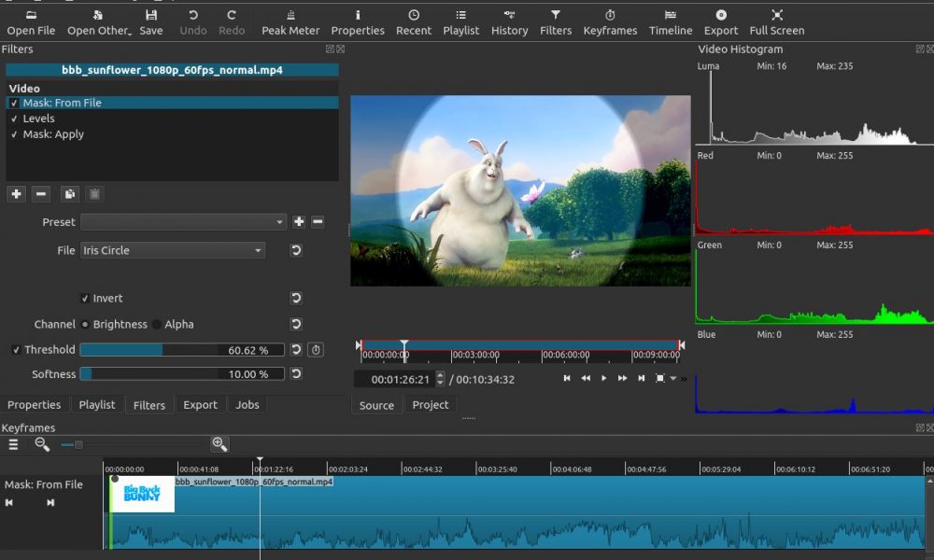Remove the selected filter with minus button
Image resolution: width=934 pixels, height=560 pixels.
pyautogui.click(x=40, y=194)
